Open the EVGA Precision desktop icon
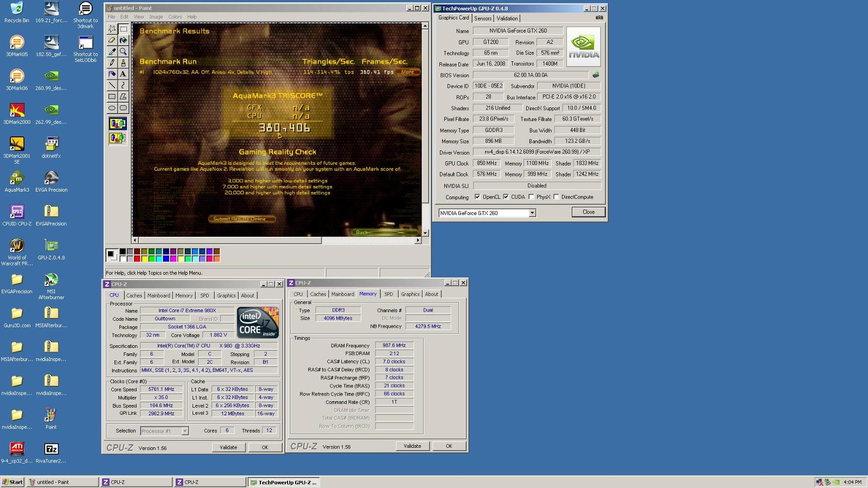 click(x=51, y=181)
